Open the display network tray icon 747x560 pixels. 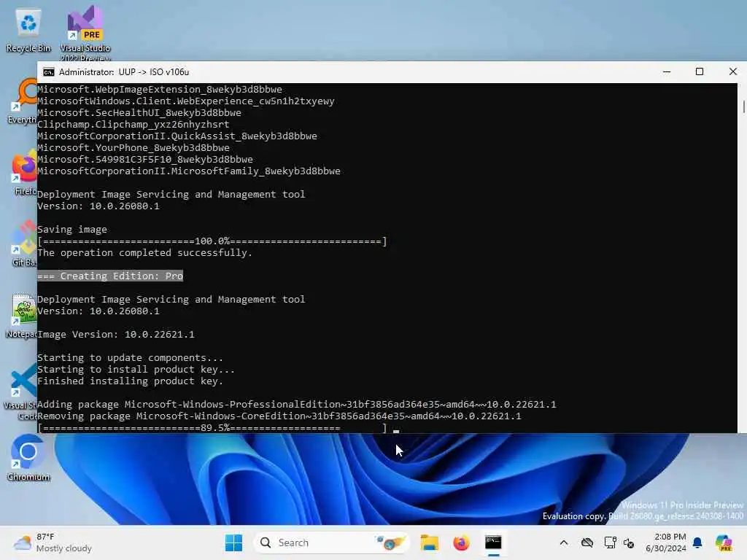[609, 542]
